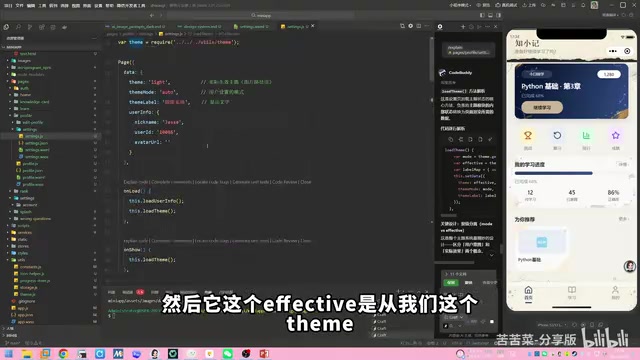Open chat history clock icon
The height and width of the screenshot is (360, 640).
[x=471, y=27]
